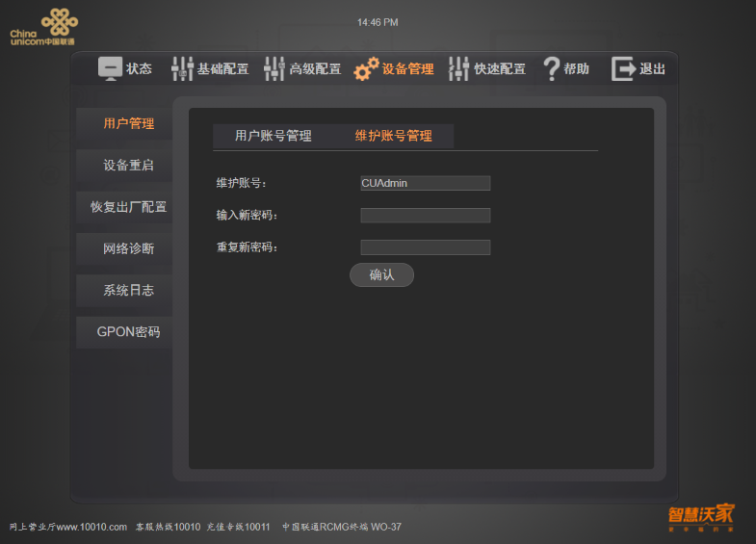Switch to the 用户账号管理 tab
Screen dimensions: 756x544
coord(273,136)
